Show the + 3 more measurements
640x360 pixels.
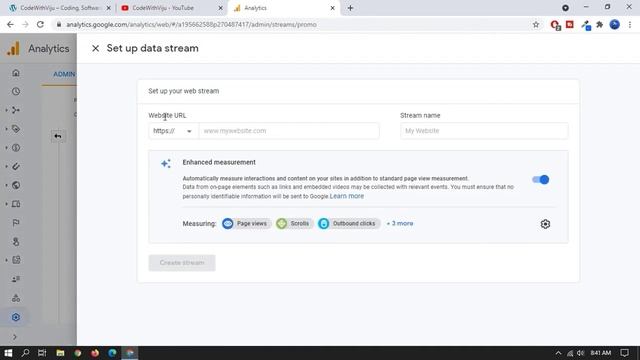[400, 224]
